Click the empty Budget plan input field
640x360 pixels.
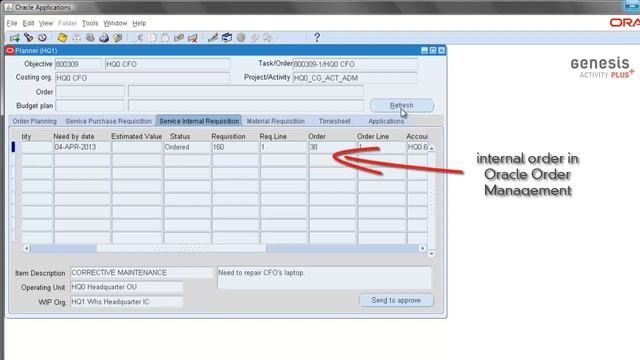point(90,106)
